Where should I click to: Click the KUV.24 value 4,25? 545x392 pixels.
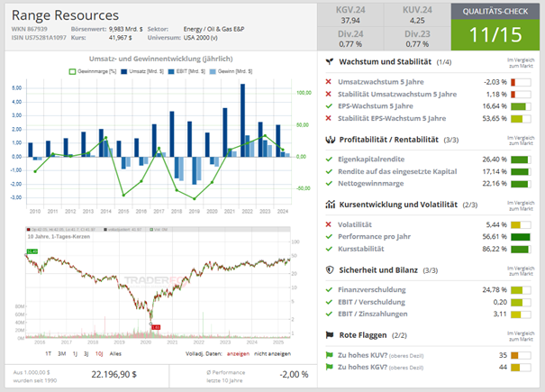pos(417,21)
